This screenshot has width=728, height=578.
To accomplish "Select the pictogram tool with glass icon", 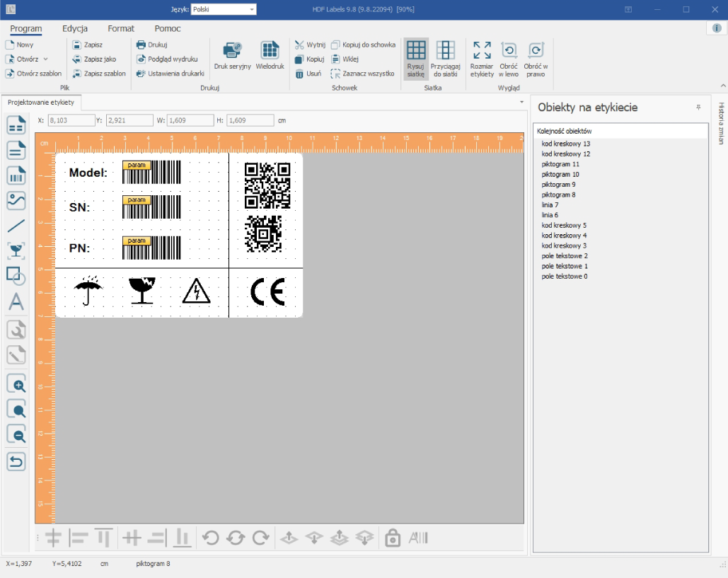I will pos(16,251).
